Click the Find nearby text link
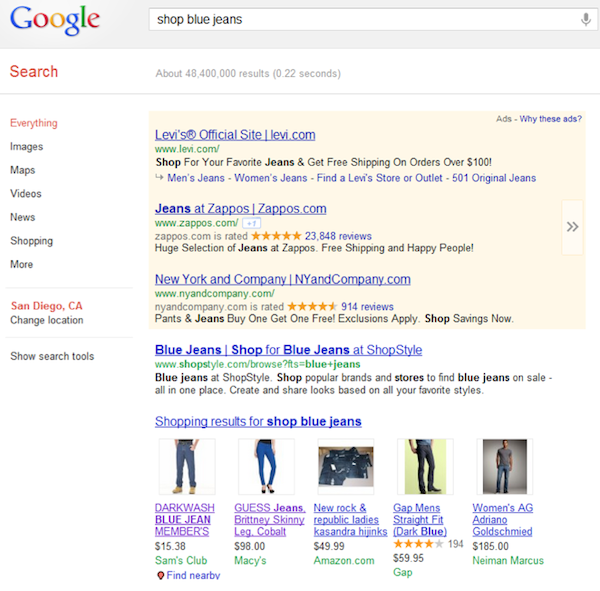 coord(193,575)
